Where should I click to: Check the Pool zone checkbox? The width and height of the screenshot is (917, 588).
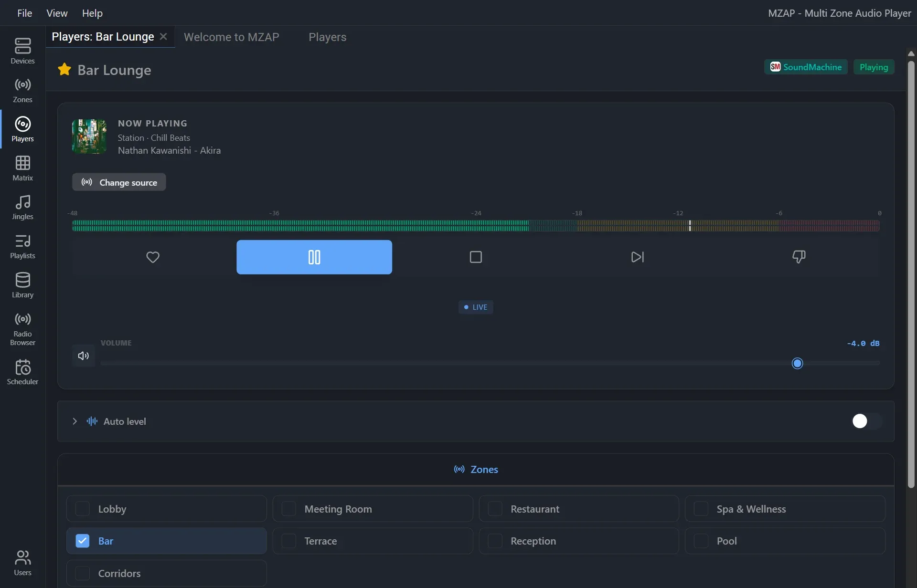pyautogui.click(x=701, y=541)
